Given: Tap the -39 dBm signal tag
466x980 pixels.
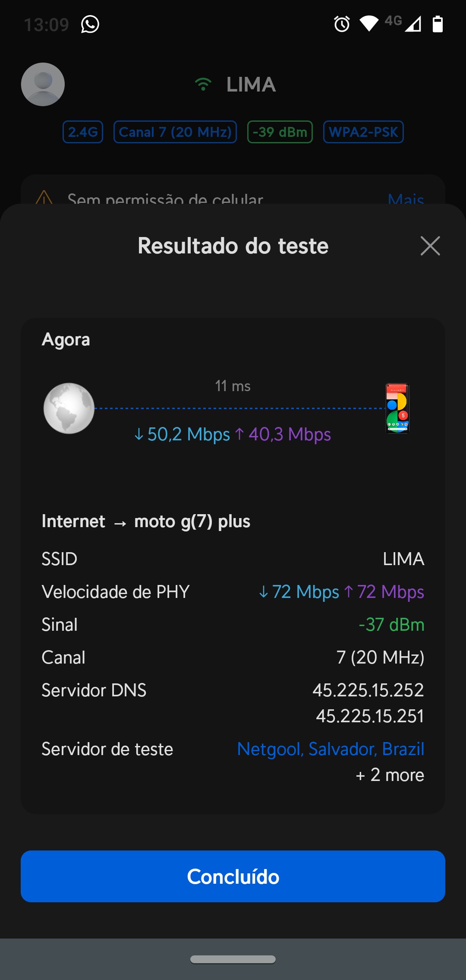Looking at the screenshot, I should pyautogui.click(x=280, y=132).
